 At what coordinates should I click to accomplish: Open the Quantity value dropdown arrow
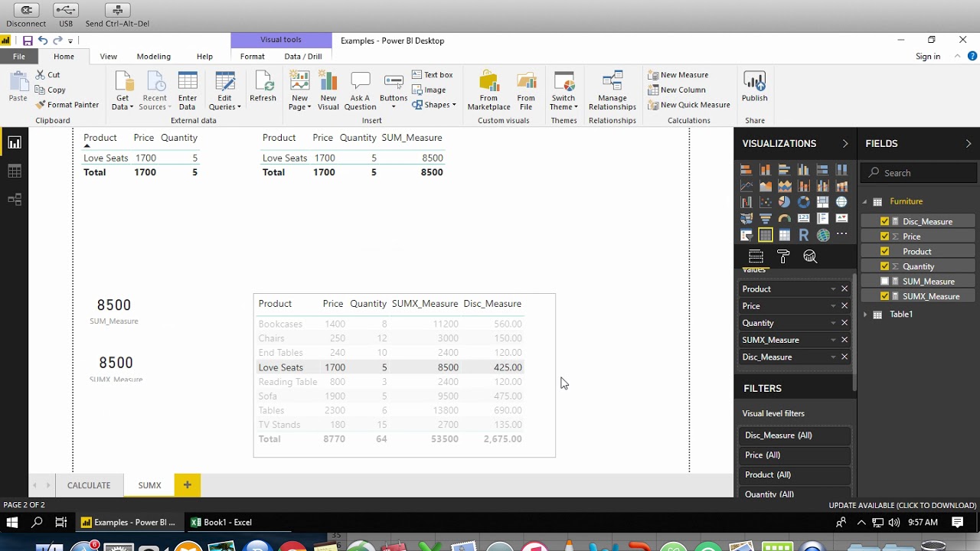[833, 323]
